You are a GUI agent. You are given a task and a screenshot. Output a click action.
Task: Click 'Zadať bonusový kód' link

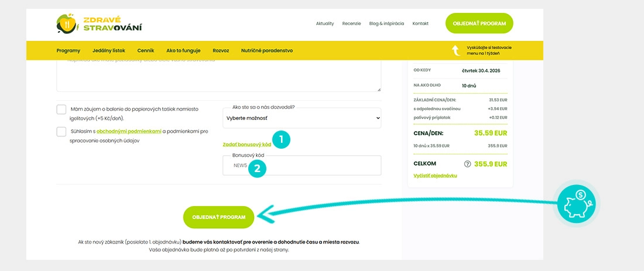tap(247, 145)
